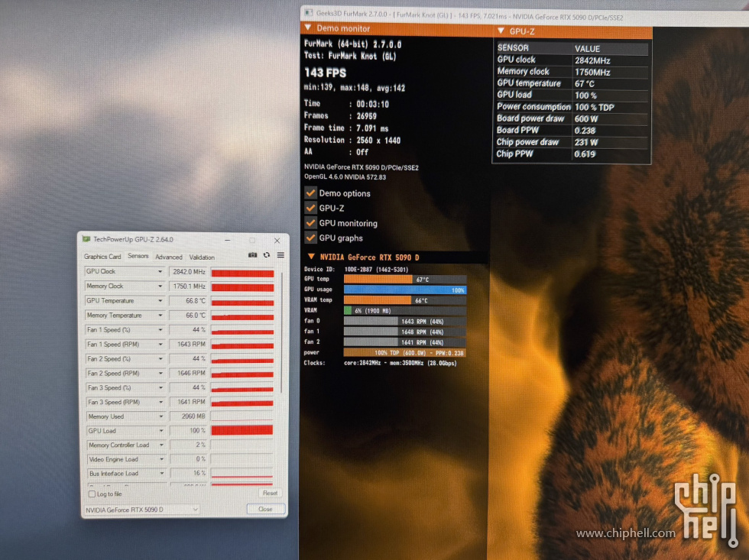This screenshot has width=749, height=560.
Task: Click the 143 FPS readout in FurMark
Action: (326, 73)
